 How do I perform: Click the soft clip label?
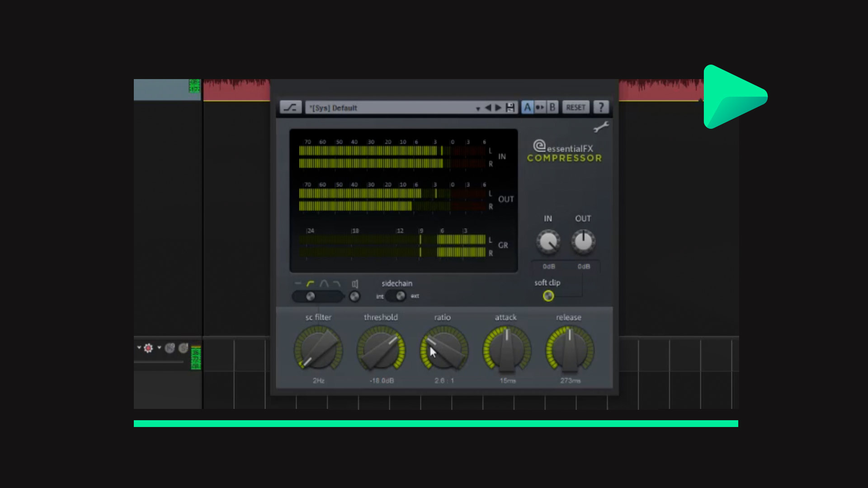click(x=547, y=283)
